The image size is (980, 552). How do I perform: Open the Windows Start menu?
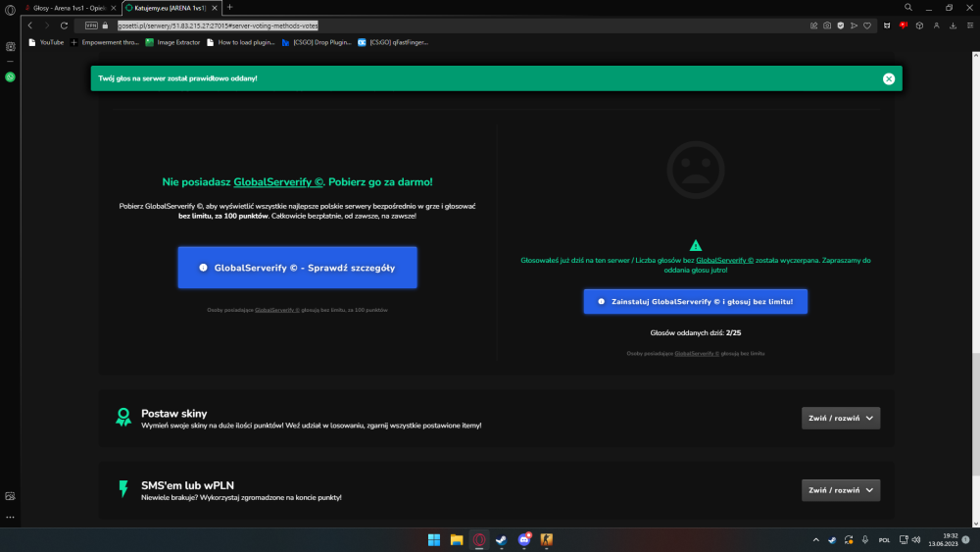tap(434, 540)
